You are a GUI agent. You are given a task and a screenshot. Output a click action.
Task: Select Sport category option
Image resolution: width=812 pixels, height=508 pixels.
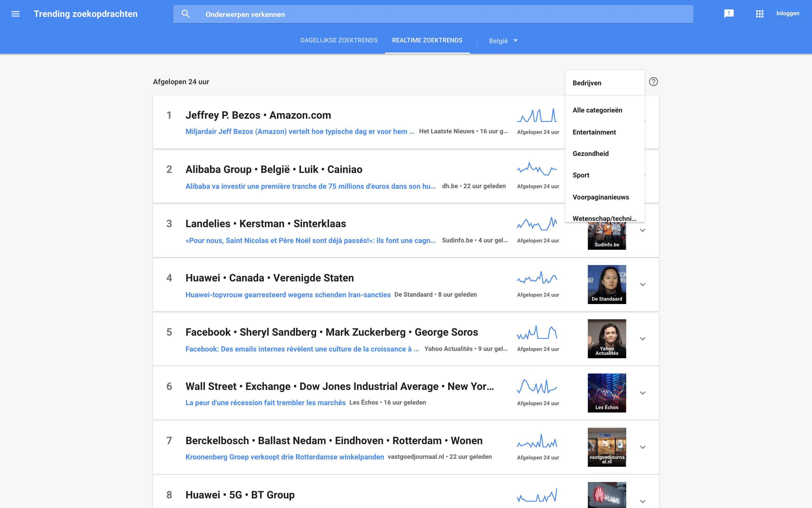pyautogui.click(x=605, y=175)
